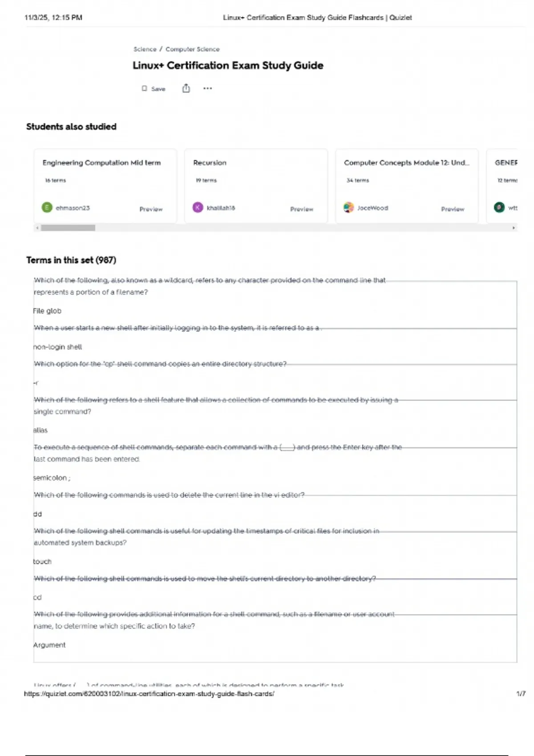Preview the Computer Concepts Module 12 set
The height and width of the screenshot is (756, 534).
(x=453, y=209)
